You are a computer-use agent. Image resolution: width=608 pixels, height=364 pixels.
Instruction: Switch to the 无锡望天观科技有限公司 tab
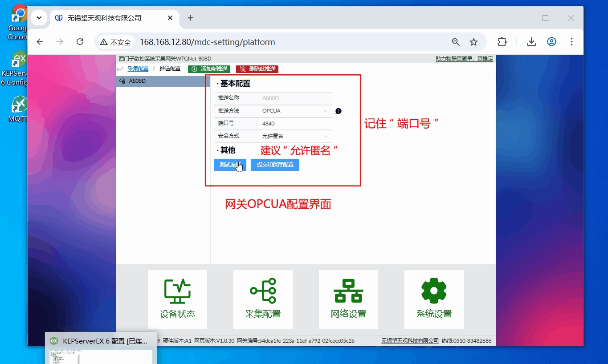[105, 18]
